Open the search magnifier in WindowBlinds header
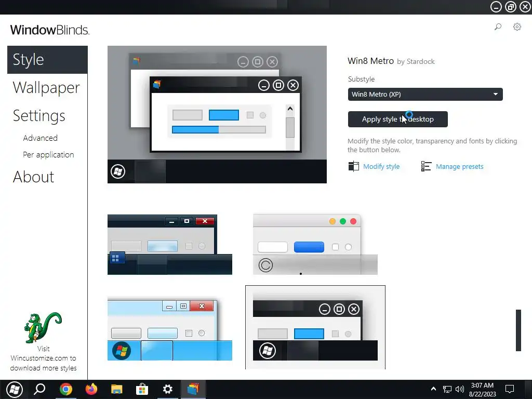 point(498,27)
